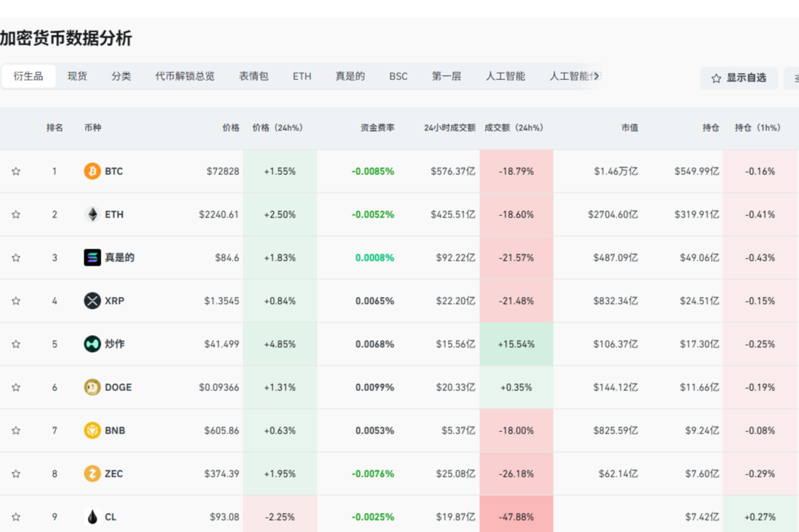Image resolution: width=799 pixels, height=532 pixels.
Task: Switch to the 现货 tab
Action: [77, 77]
